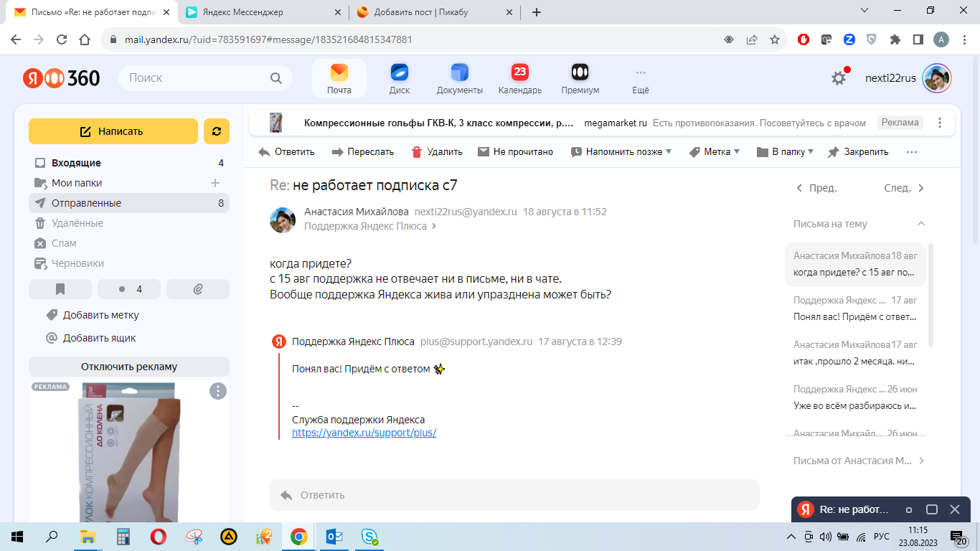Open the Диск service icon
The width and height of the screenshot is (980, 551).
[399, 78]
